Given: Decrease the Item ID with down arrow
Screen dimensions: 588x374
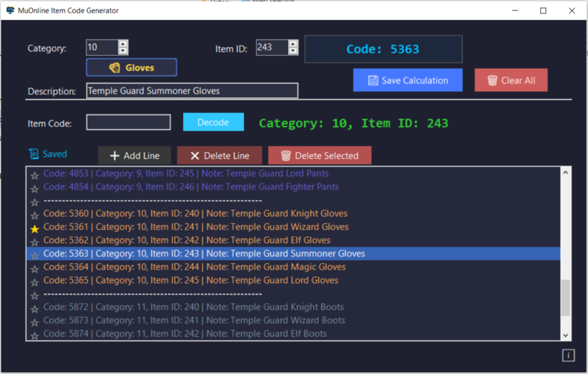Looking at the screenshot, I should pyautogui.click(x=293, y=51).
